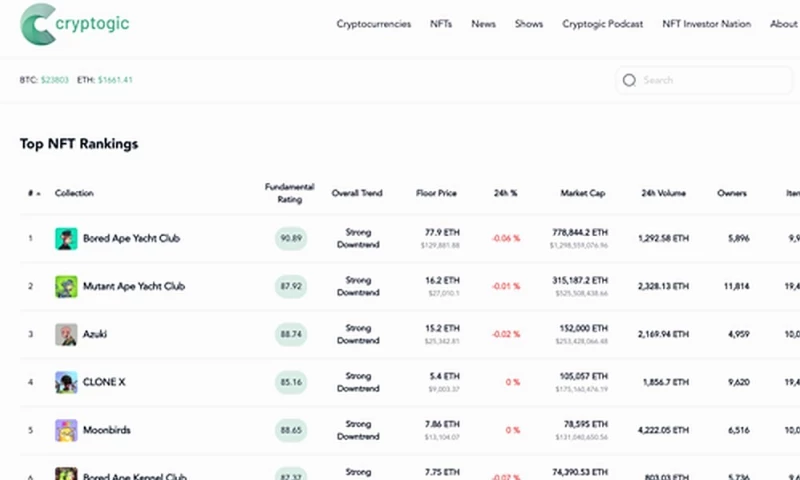Click the 315,187.2 ETH market cap
Image resolution: width=800 pixels, height=480 pixels.
[x=580, y=281]
